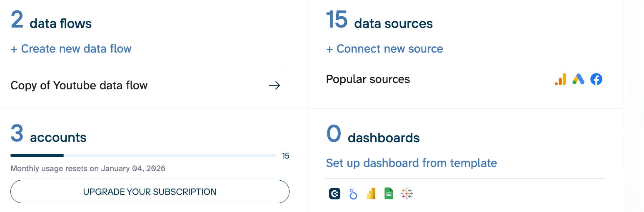Click "+ Connect new source" link
The width and height of the screenshot is (644, 212).
384,49
